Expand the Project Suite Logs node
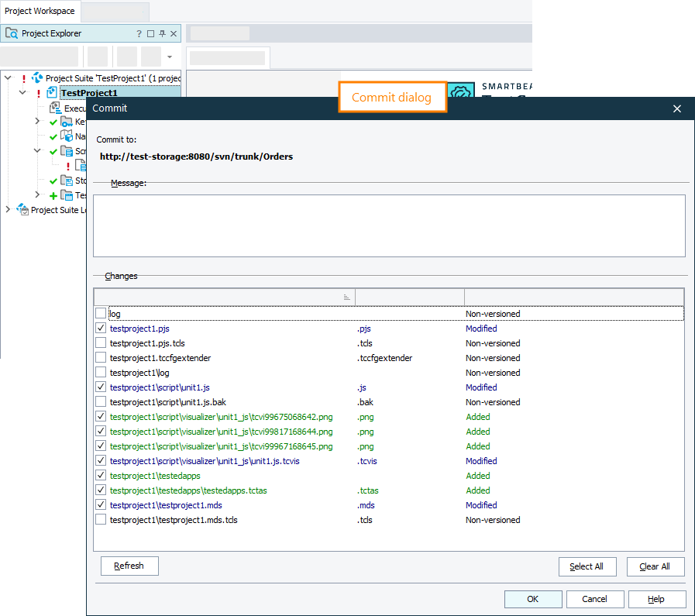This screenshot has height=616, width=695. [x=9, y=210]
